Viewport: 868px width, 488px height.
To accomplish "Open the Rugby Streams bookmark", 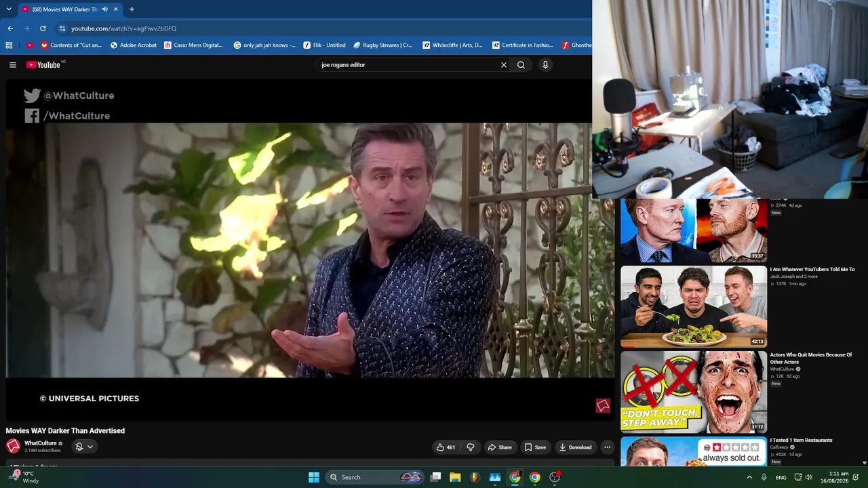I will [x=383, y=45].
